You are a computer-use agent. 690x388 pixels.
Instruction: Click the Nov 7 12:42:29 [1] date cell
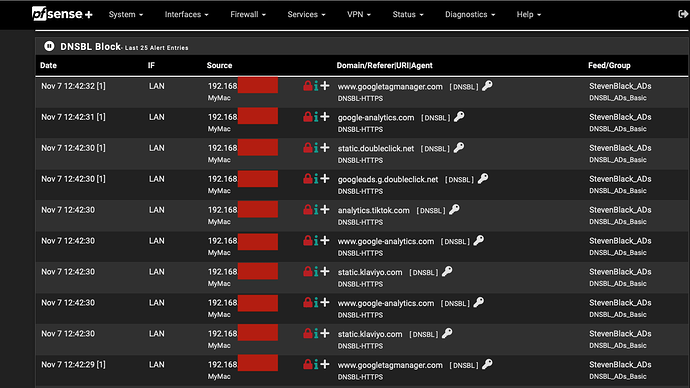73,365
